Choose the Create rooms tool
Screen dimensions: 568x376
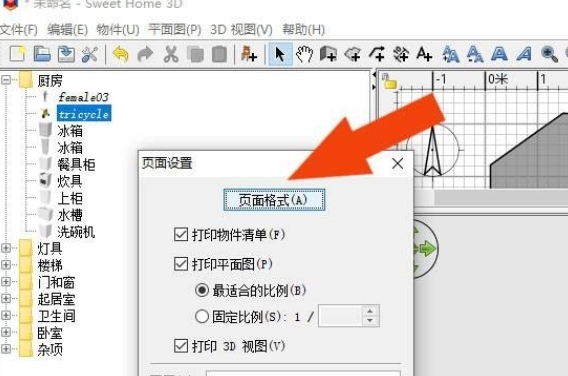(353, 54)
